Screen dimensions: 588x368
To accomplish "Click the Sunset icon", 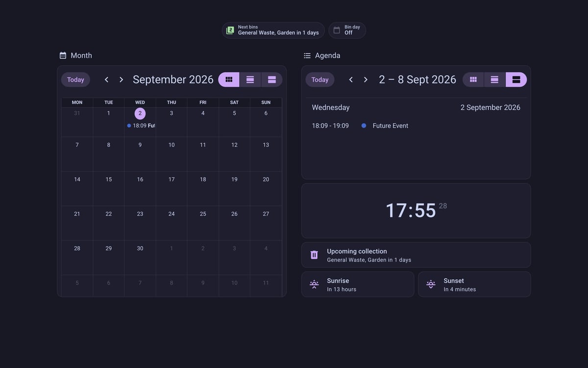I will (431, 284).
